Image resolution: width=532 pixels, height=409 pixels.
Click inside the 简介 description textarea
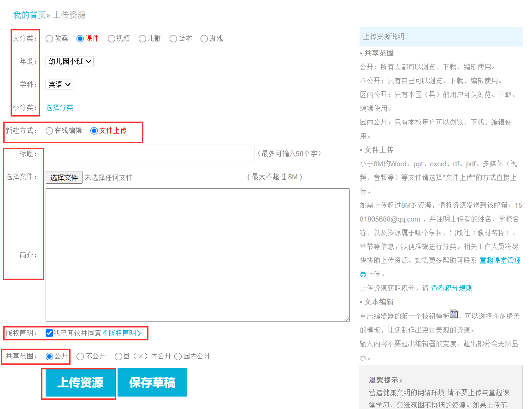[197, 255]
